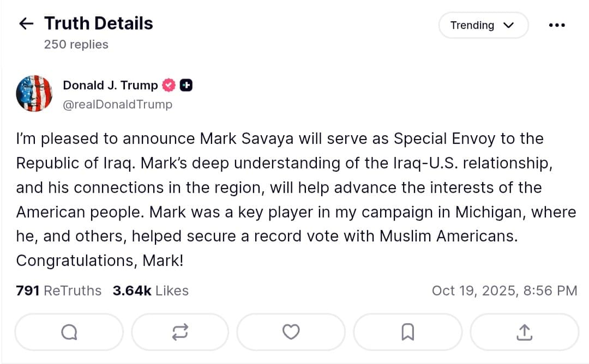
Task: Open @realDonaldTrump's profile handle
Action: (x=118, y=104)
